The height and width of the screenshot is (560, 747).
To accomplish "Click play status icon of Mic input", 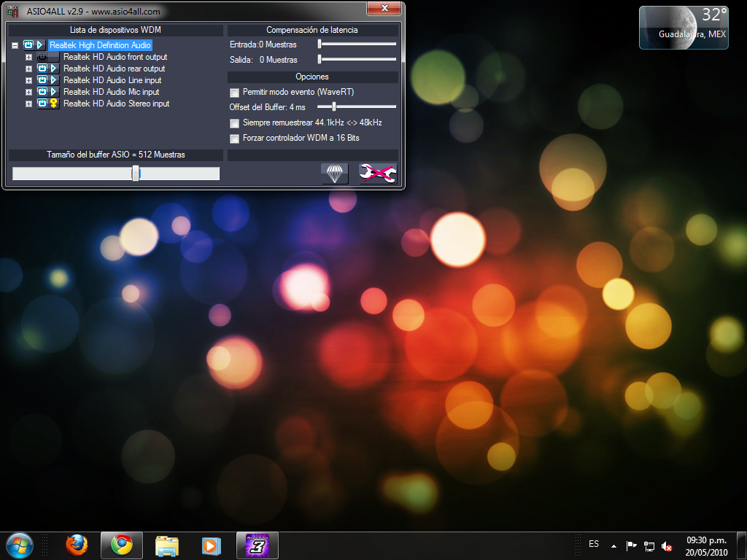I will 54,91.
